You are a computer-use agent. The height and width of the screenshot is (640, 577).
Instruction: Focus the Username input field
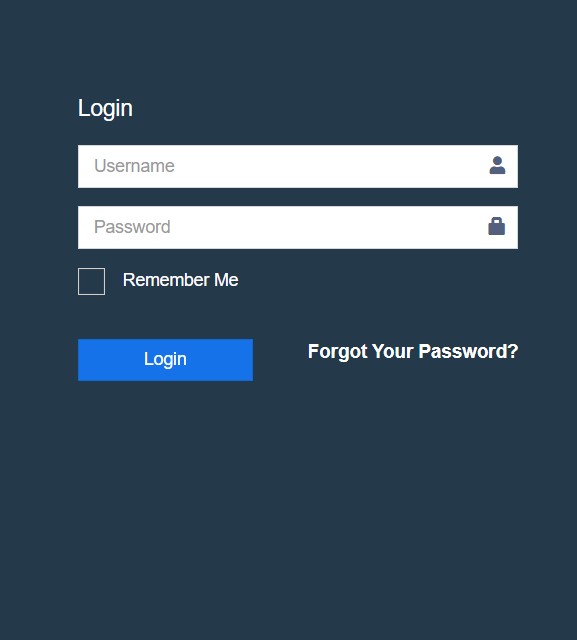[x=298, y=167]
